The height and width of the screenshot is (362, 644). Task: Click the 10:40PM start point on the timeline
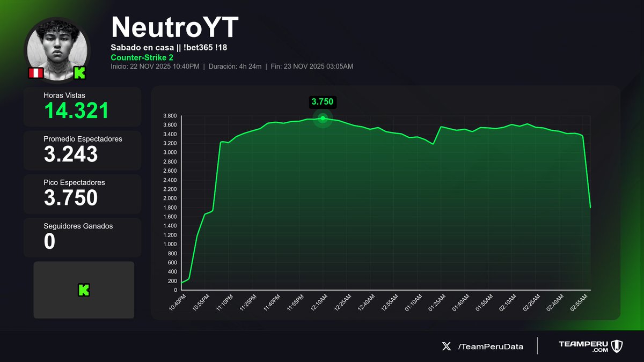point(177,303)
